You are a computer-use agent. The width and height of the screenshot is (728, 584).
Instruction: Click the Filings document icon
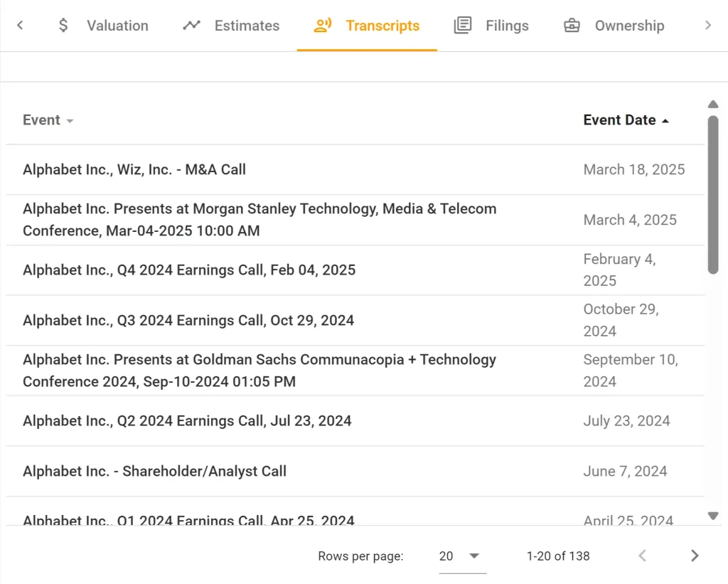(463, 26)
